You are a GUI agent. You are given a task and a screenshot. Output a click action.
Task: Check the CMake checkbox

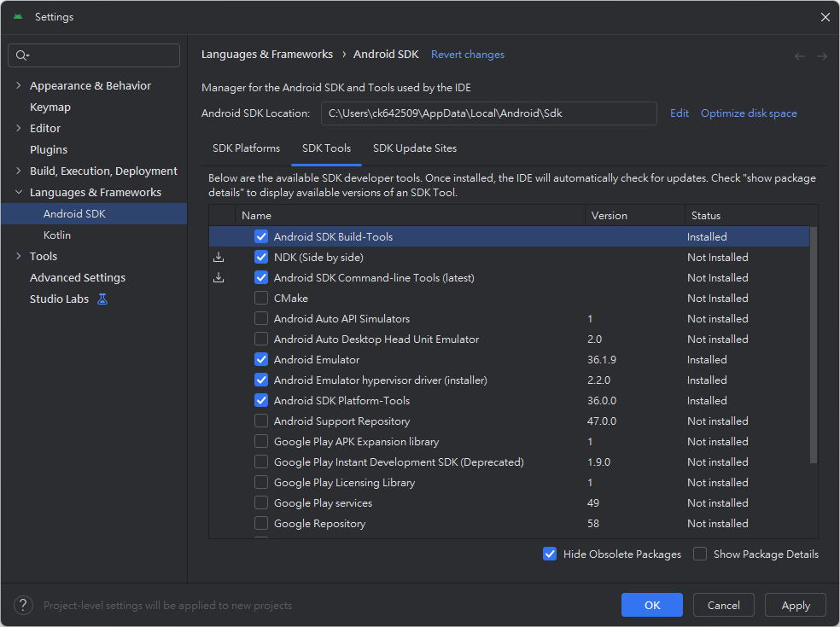pos(261,299)
